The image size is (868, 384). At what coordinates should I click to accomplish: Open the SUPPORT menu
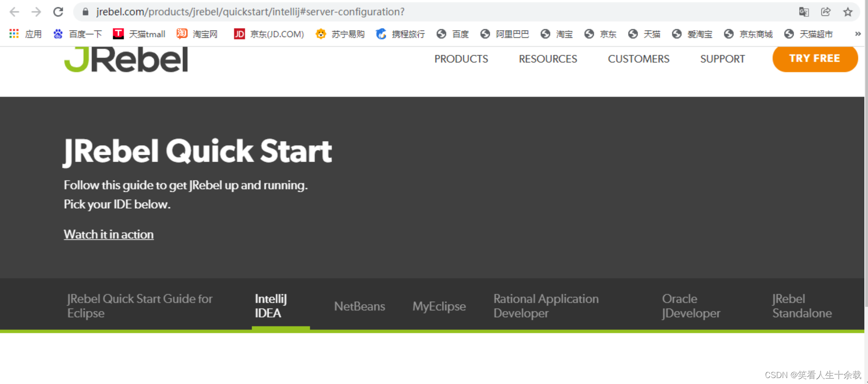coord(722,59)
